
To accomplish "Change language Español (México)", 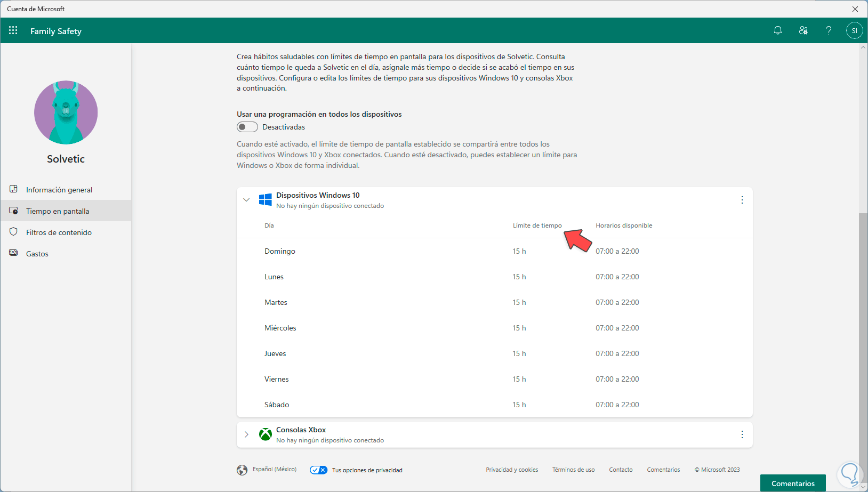I will 275,469.
